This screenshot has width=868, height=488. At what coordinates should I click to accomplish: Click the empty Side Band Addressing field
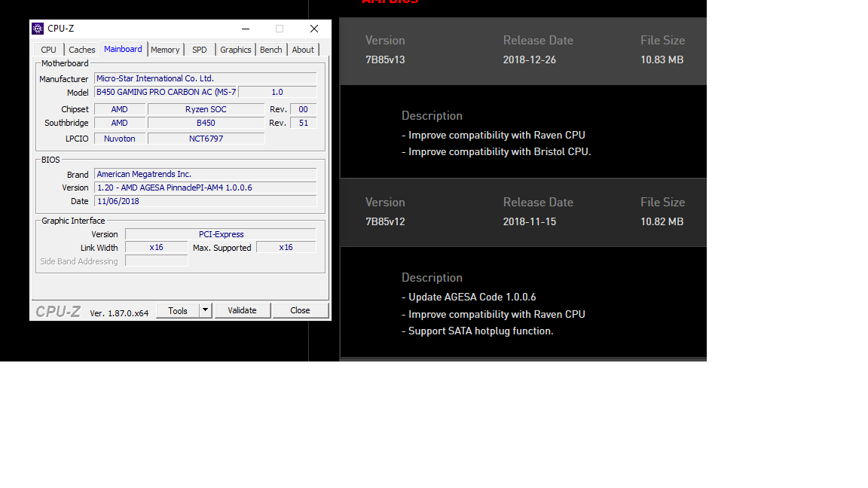[156, 261]
